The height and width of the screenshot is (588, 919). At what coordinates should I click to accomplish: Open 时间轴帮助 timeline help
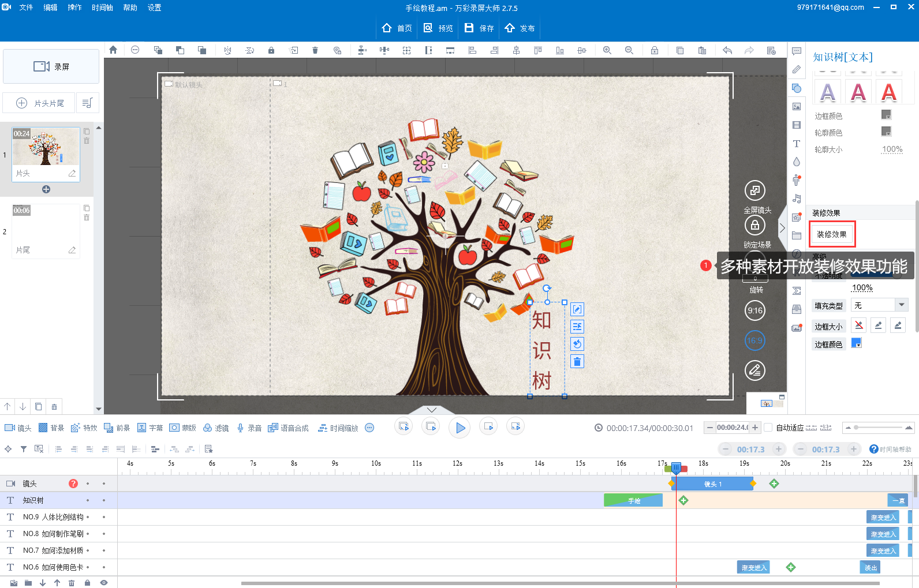coord(891,449)
